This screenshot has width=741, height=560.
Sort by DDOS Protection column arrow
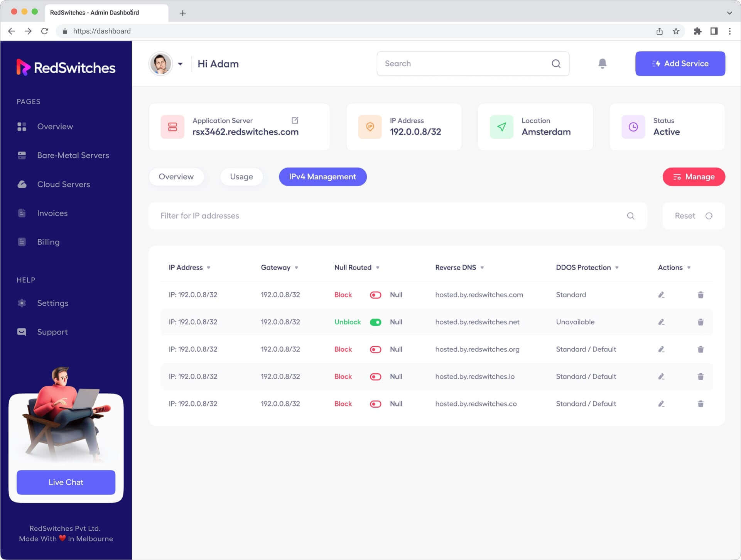617,268
